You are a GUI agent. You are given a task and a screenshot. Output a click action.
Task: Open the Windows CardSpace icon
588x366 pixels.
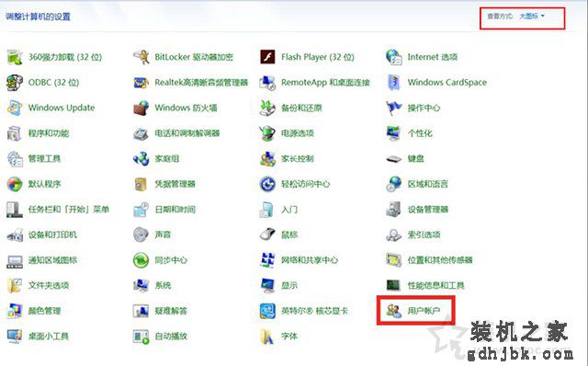click(394, 83)
